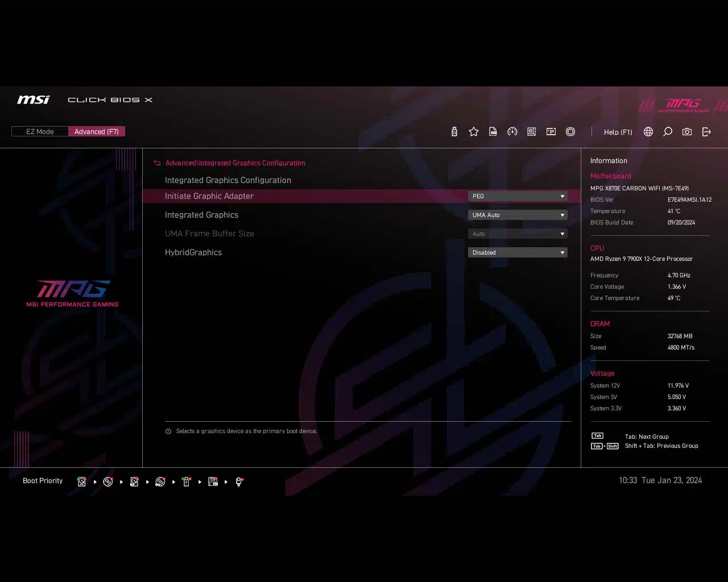Open the board explorer toolbar icon
Viewport: 728px width, 582px height.
[x=532, y=132]
